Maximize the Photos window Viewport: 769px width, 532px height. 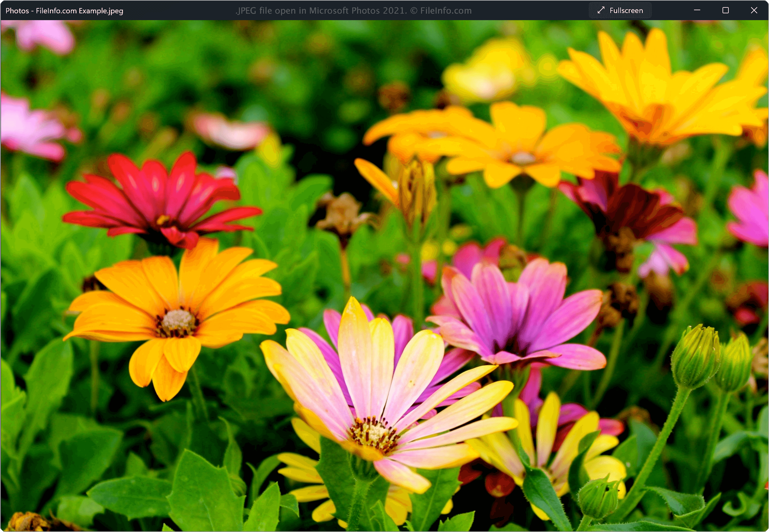(x=725, y=10)
